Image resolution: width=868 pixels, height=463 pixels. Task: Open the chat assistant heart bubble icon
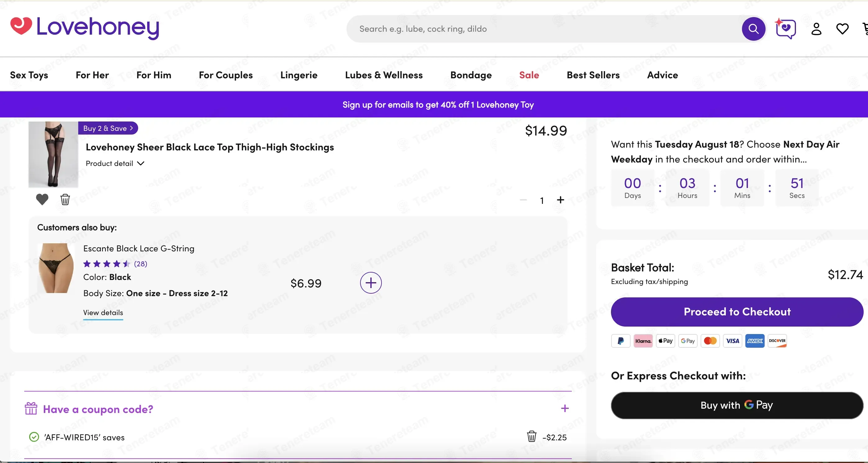tap(785, 29)
